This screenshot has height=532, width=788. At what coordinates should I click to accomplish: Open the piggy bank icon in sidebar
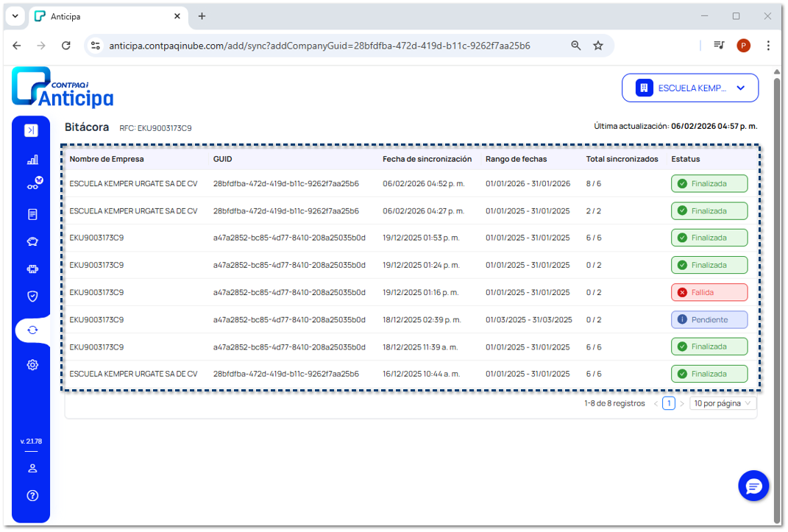[32, 242]
